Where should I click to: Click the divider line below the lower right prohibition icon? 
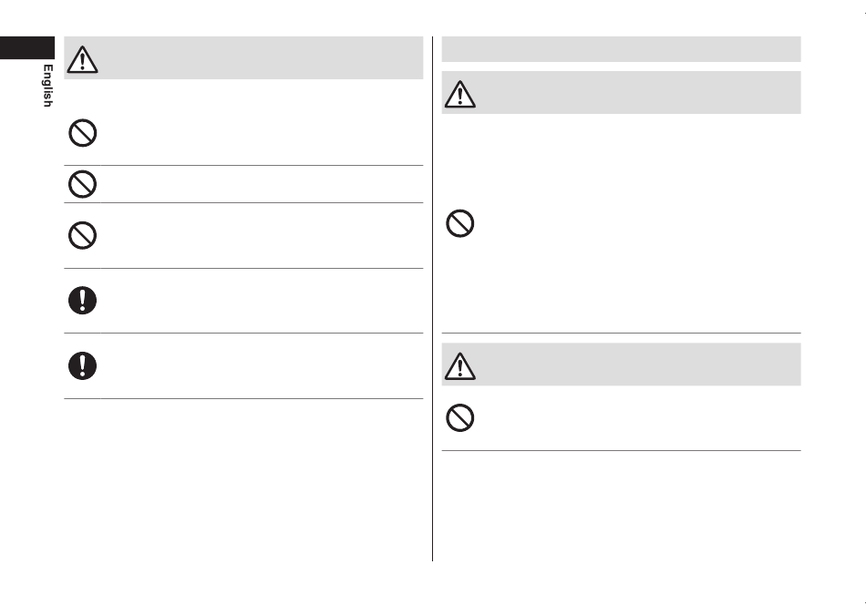coord(622,450)
